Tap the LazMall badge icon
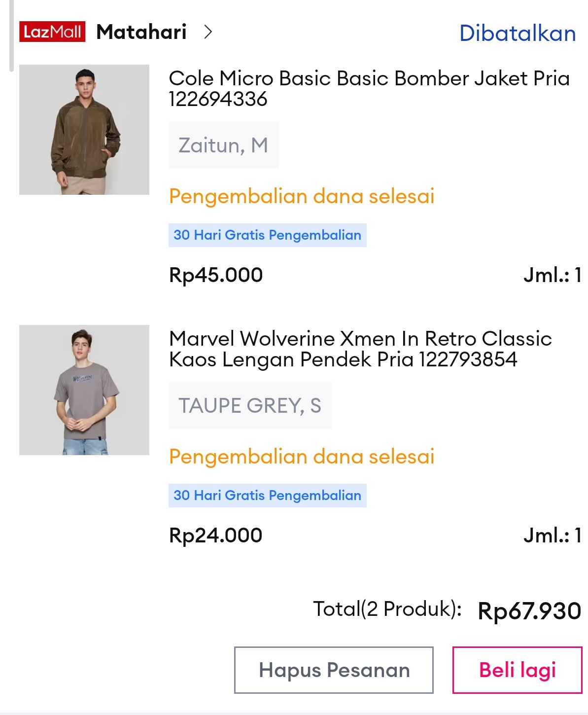This screenshot has width=588, height=715. pos(52,32)
